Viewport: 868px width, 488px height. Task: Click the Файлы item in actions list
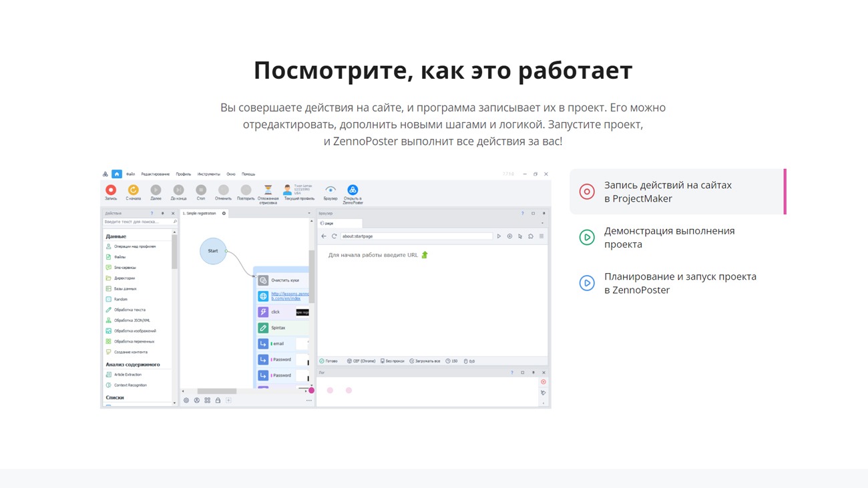pyautogui.click(x=120, y=257)
